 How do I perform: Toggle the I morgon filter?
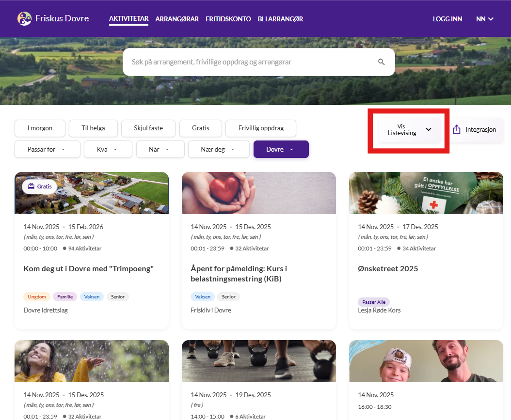[40, 128]
